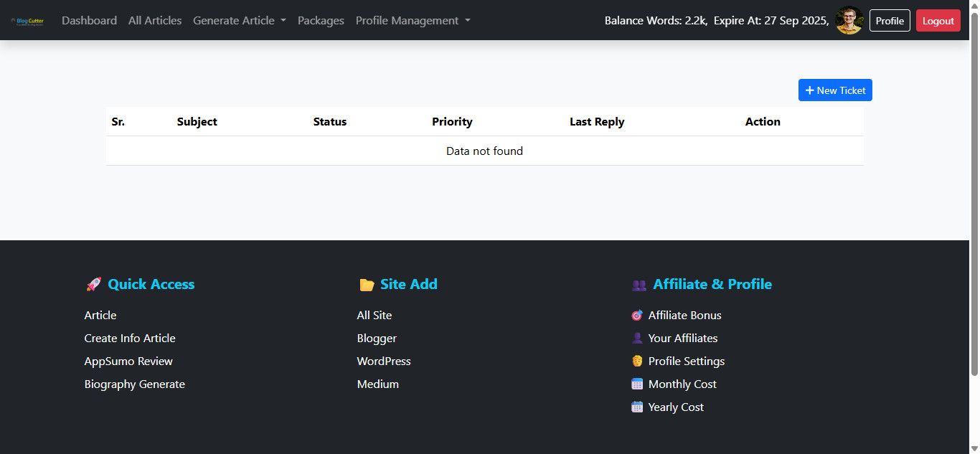980x454 pixels.
Task: Expand the Generate Article dropdown
Action: click(x=239, y=21)
